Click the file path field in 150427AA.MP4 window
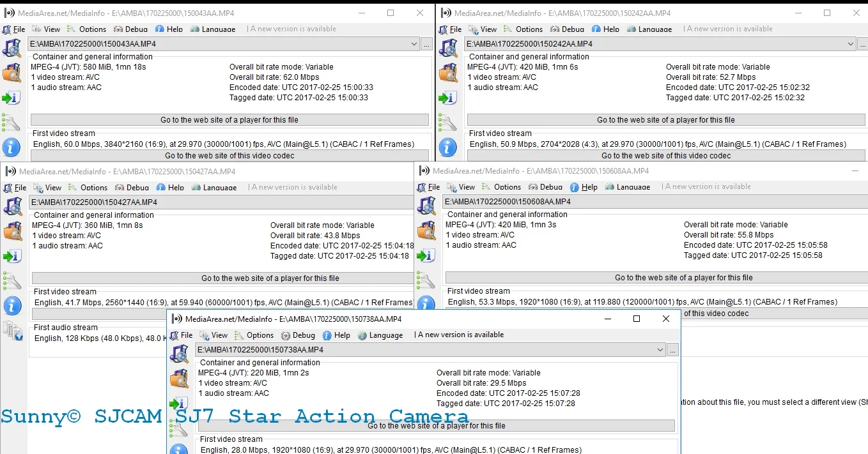The width and height of the screenshot is (868, 454). coord(221,202)
